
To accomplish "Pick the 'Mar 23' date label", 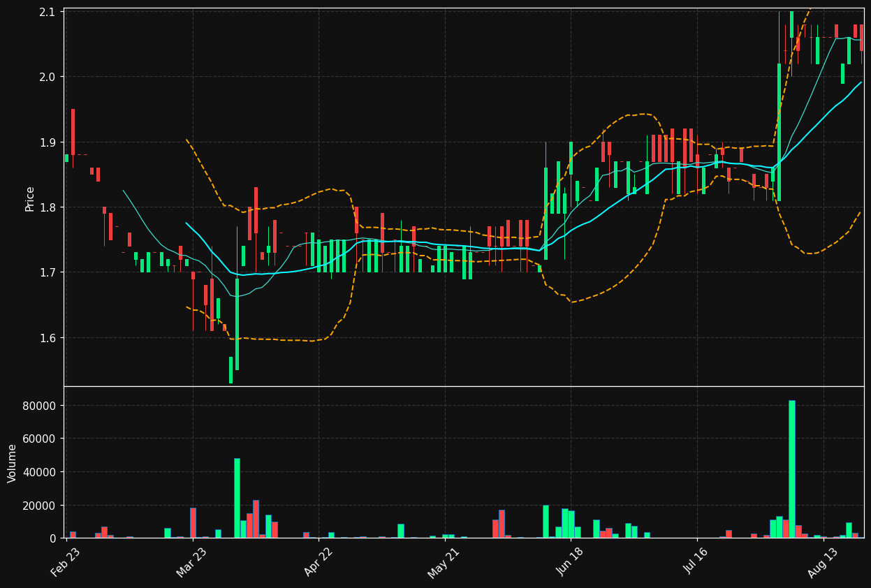I will (191, 563).
